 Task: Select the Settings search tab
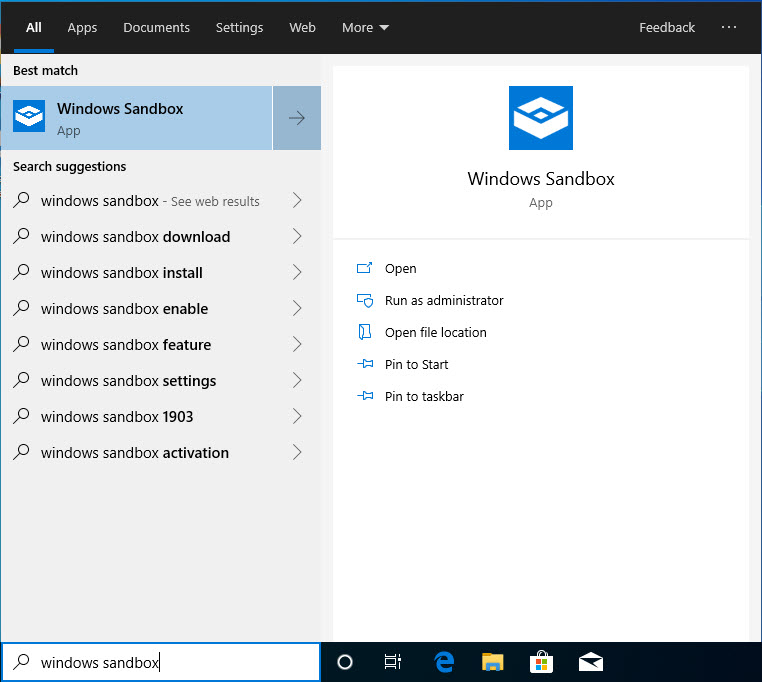click(x=239, y=28)
